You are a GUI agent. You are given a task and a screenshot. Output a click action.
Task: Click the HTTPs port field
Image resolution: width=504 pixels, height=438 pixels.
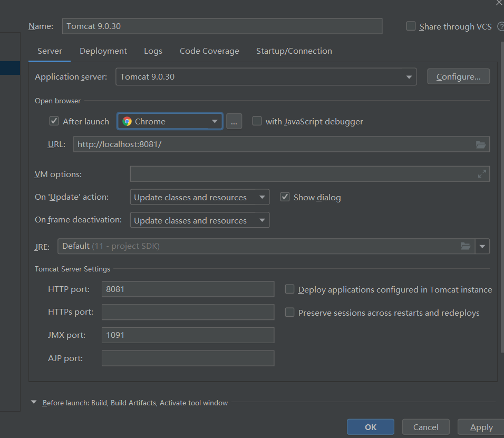188,312
